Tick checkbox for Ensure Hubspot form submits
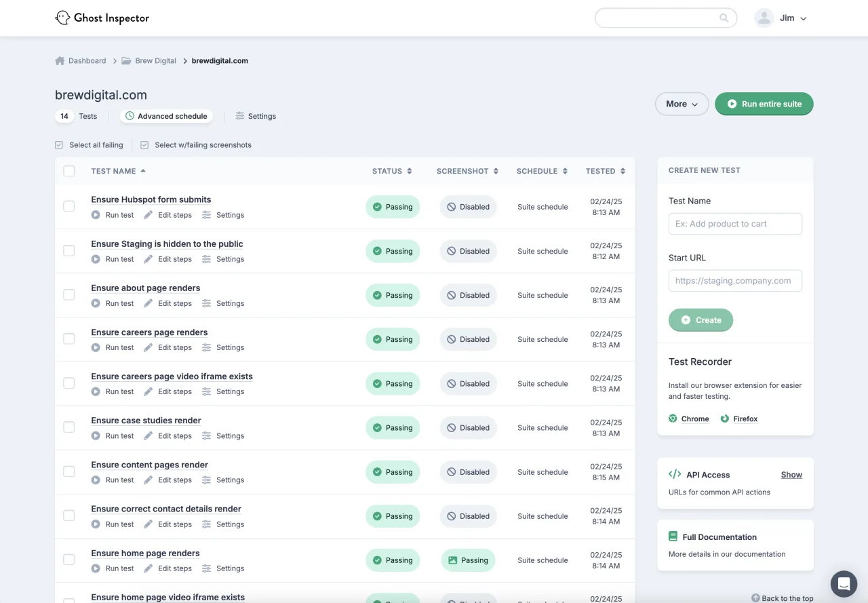Viewport: 868px width, 603px height. (68, 206)
